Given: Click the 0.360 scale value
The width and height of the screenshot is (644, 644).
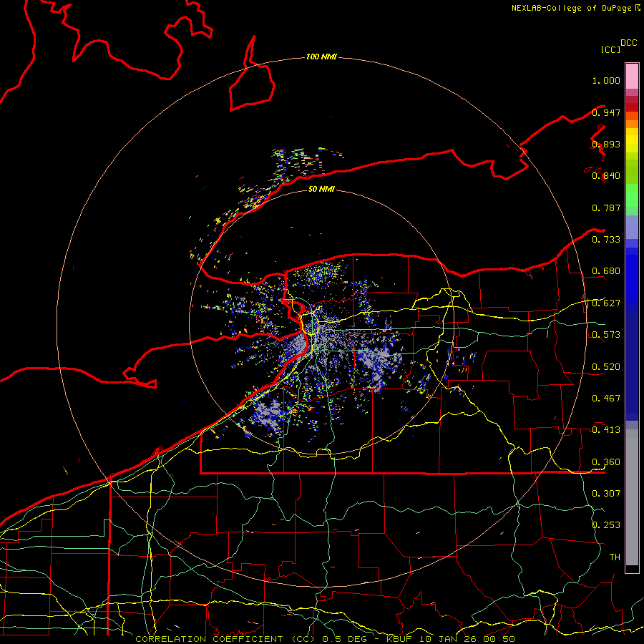Looking at the screenshot, I should click(x=606, y=462).
